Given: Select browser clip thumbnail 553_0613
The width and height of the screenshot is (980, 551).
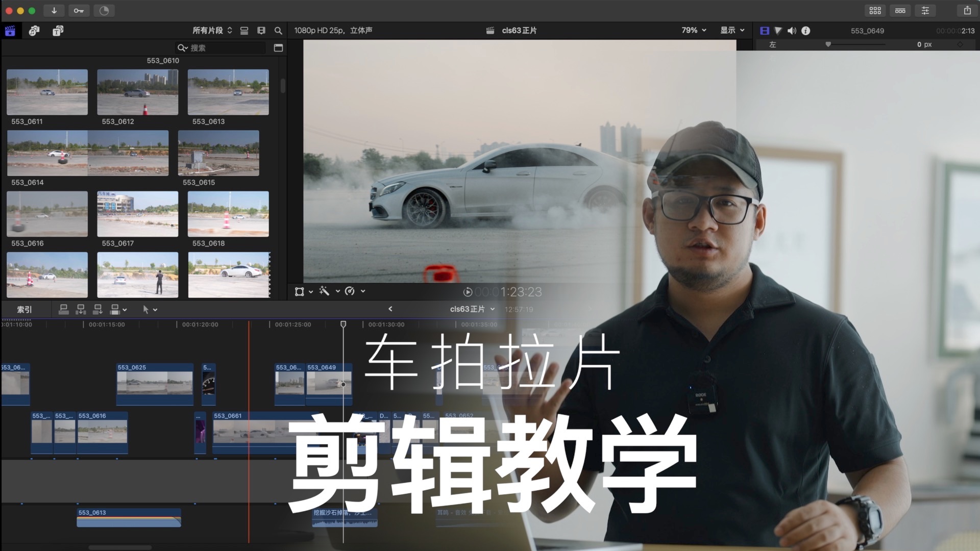Looking at the screenshot, I should (228, 92).
